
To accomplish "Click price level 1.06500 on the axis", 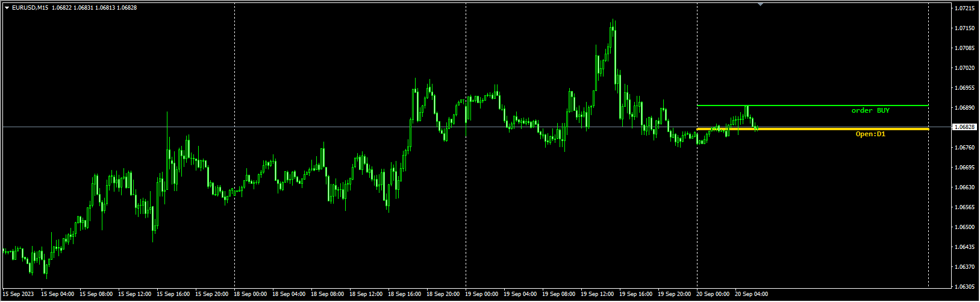I will (x=965, y=227).
